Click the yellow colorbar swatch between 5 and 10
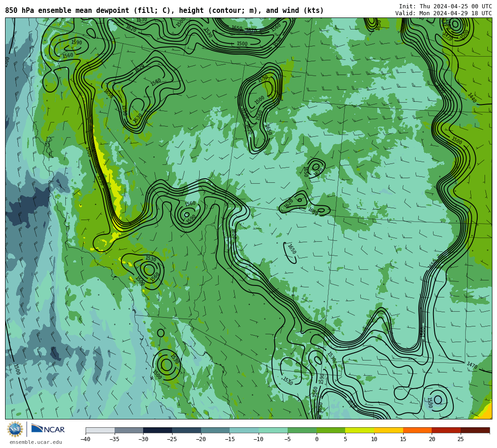497x448 pixels. click(360, 430)
